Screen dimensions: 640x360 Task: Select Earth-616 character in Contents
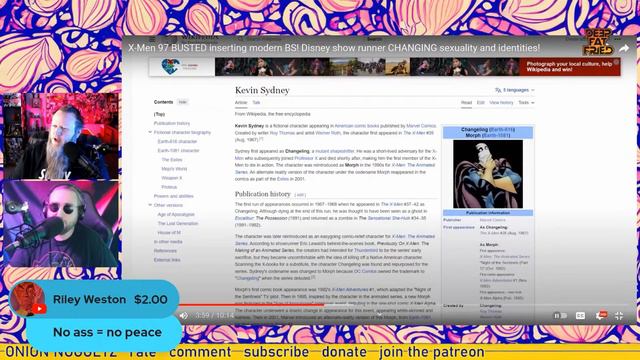[x=177, y=141]
